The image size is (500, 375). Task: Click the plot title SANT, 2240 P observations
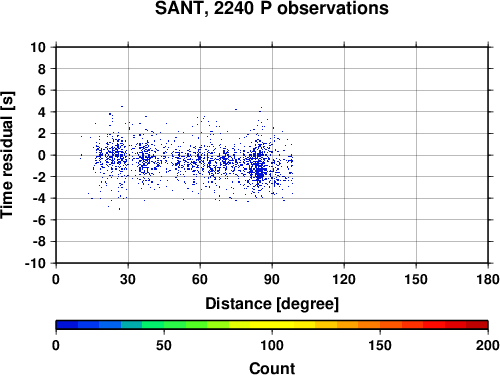point(272,8)
